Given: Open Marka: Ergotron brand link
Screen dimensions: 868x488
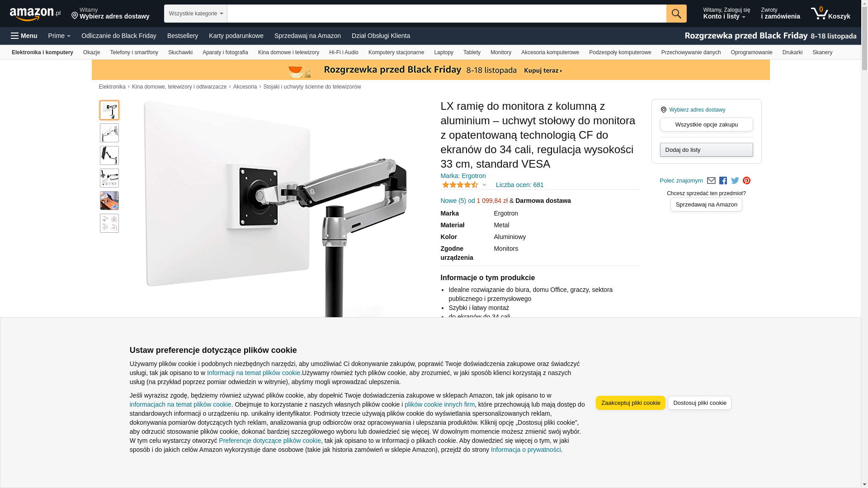Looking at the screenshot, I should coord(463,176).
